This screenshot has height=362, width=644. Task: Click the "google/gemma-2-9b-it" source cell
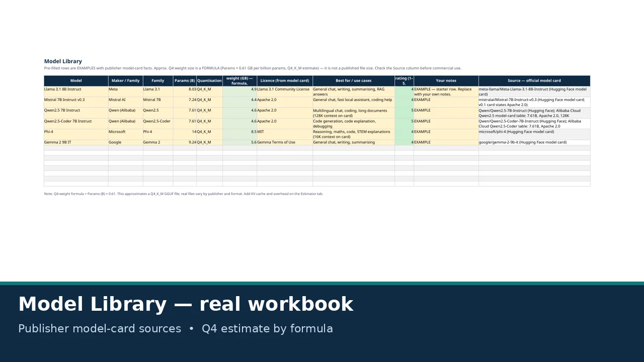tap(534, 142)
